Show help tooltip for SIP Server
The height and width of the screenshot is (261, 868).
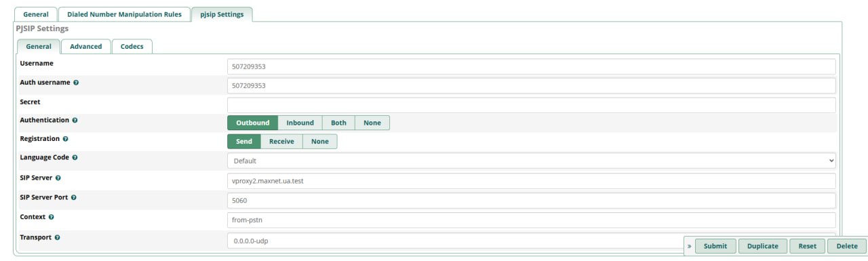[x=58, y=178]
